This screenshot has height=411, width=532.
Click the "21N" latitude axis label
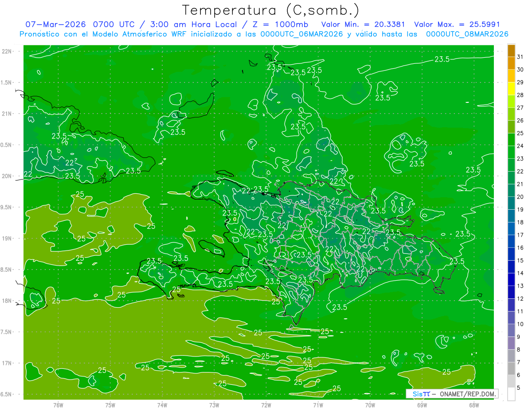click(x=7, y=114)
